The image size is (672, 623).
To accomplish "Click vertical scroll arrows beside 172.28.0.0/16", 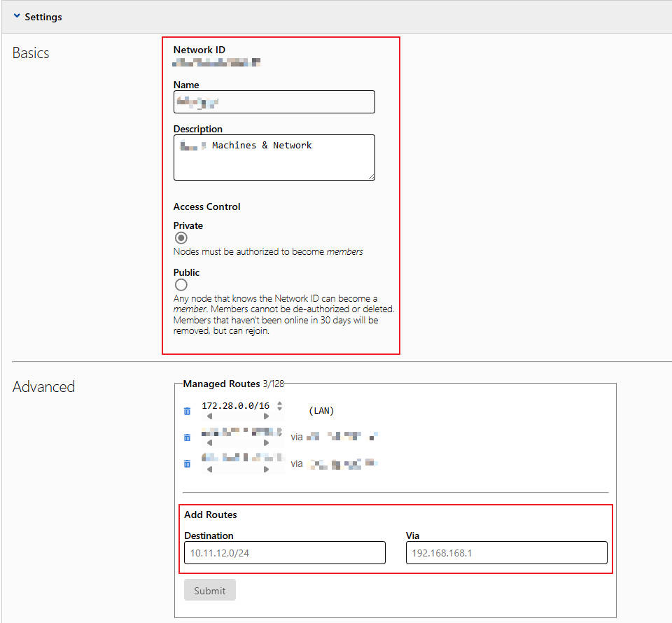I will tap(279, 406).
